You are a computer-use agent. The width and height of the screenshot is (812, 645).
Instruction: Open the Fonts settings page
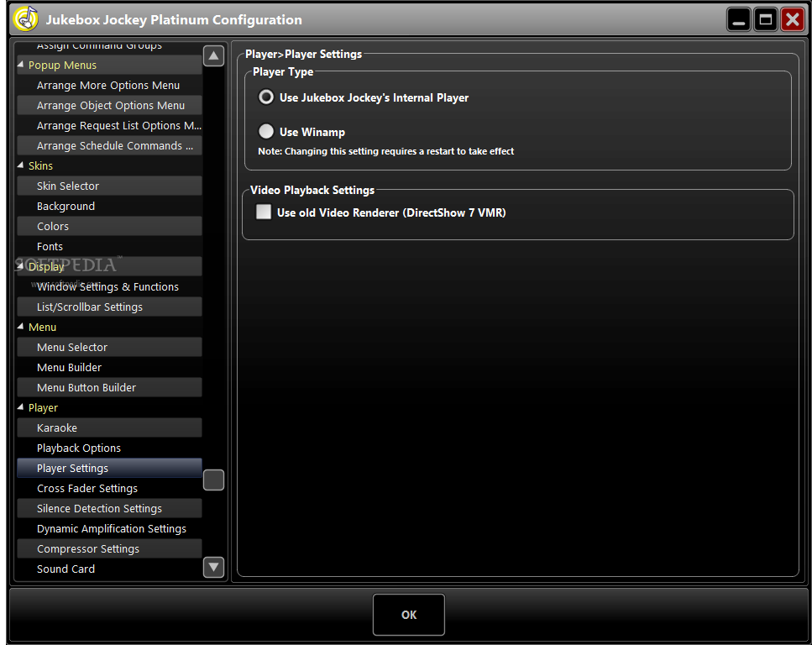(109, 247)
